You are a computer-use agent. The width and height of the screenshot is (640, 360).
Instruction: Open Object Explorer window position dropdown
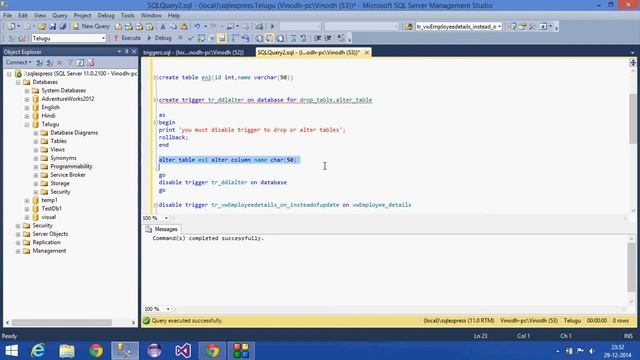point(119,51)
